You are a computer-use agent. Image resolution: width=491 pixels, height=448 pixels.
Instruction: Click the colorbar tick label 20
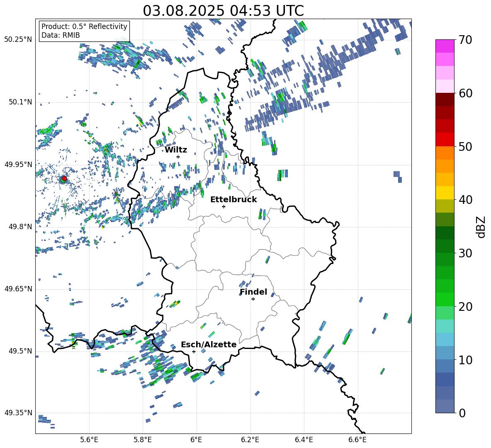coord(465,307)
